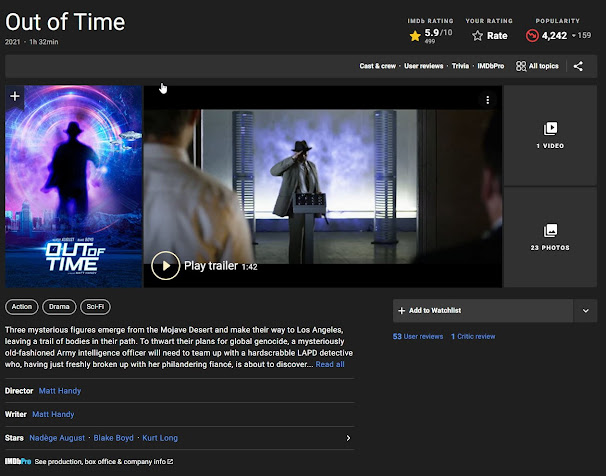The height and width of the screenshot is (476, 606).
Task: Click the 4,242 popularity number
Action: click(554, 36)
